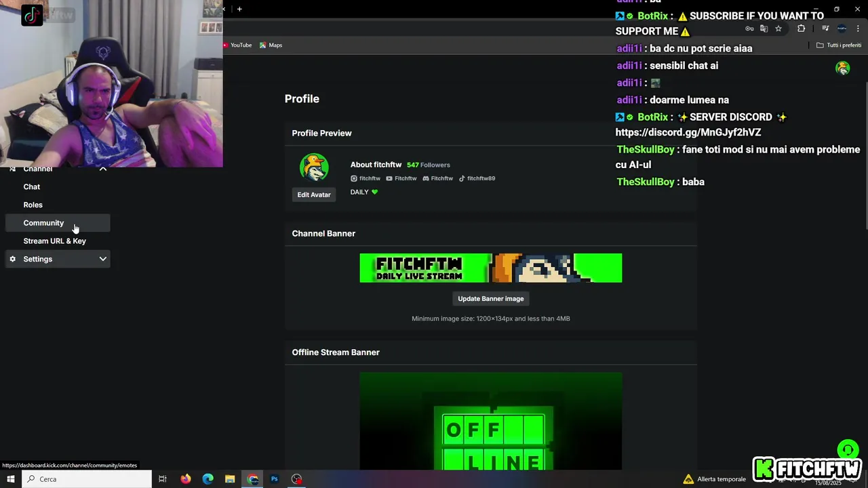Open the YouTube Fitchftw link
The height and width of the screenshot is (488, 868).
coord(401,178)
